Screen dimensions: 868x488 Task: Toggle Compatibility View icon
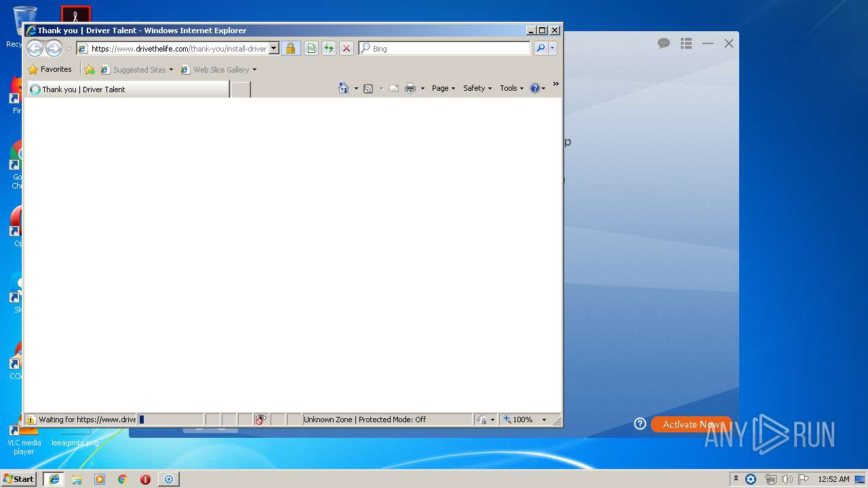(x=311, y=49)
